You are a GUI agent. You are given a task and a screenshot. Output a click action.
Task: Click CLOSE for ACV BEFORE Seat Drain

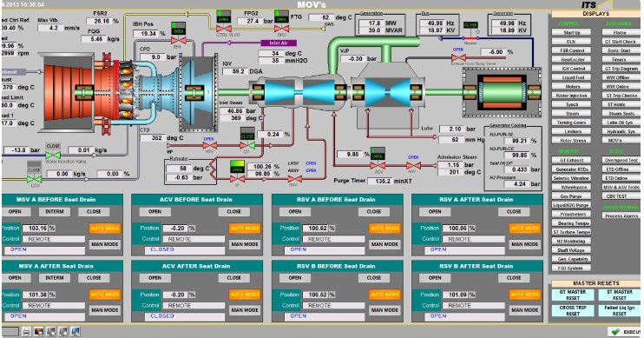pos(233,212)
